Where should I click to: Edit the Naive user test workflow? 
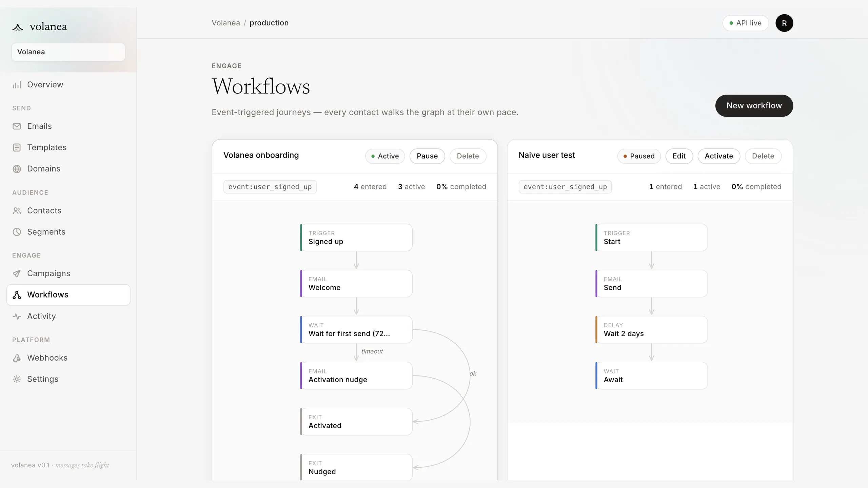(679, 156)
